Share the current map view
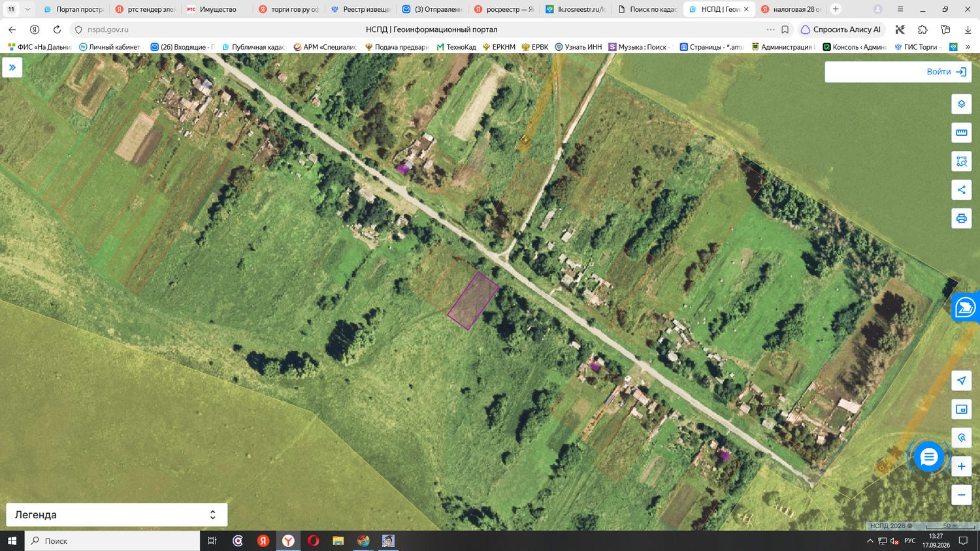Screen dimensions: 980x551 [x=961, y=190]
